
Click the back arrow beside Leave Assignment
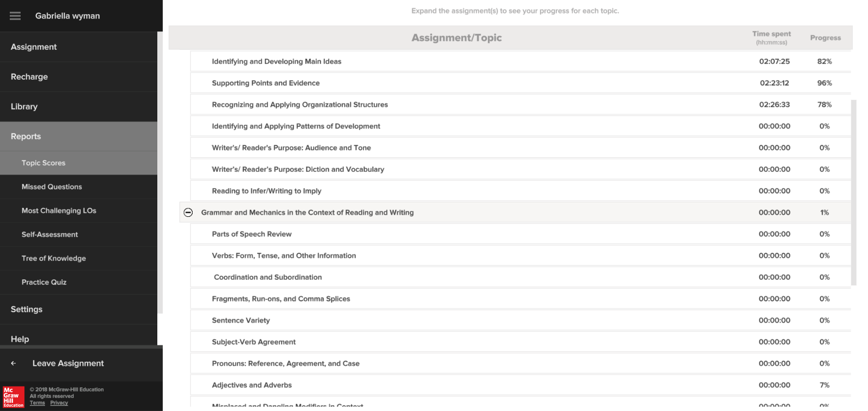click(14, 363)
